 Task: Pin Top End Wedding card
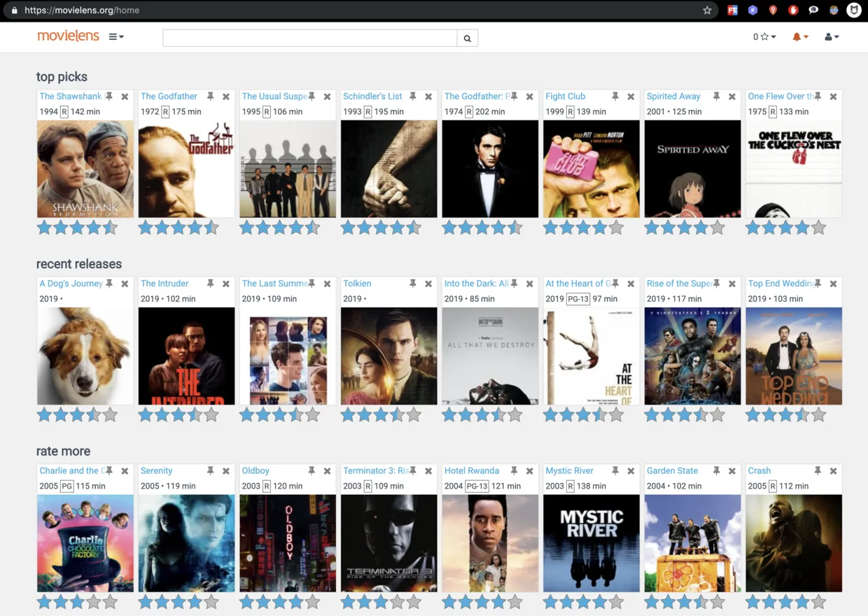tap(818, 283)
